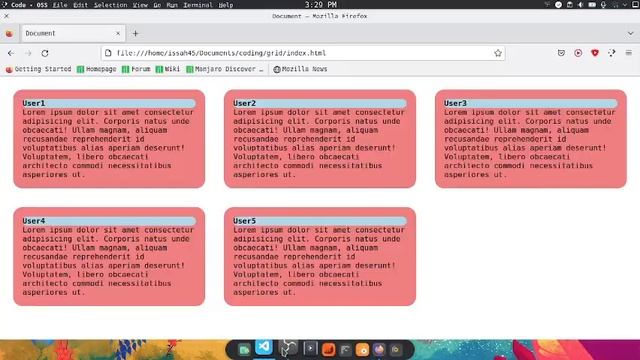Open the File menu in top panel

pyautogui.click(x=60, y=5)
